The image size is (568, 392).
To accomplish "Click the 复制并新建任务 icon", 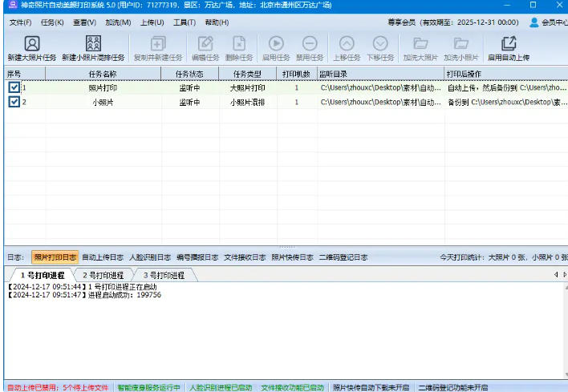I will coord(158,43).
